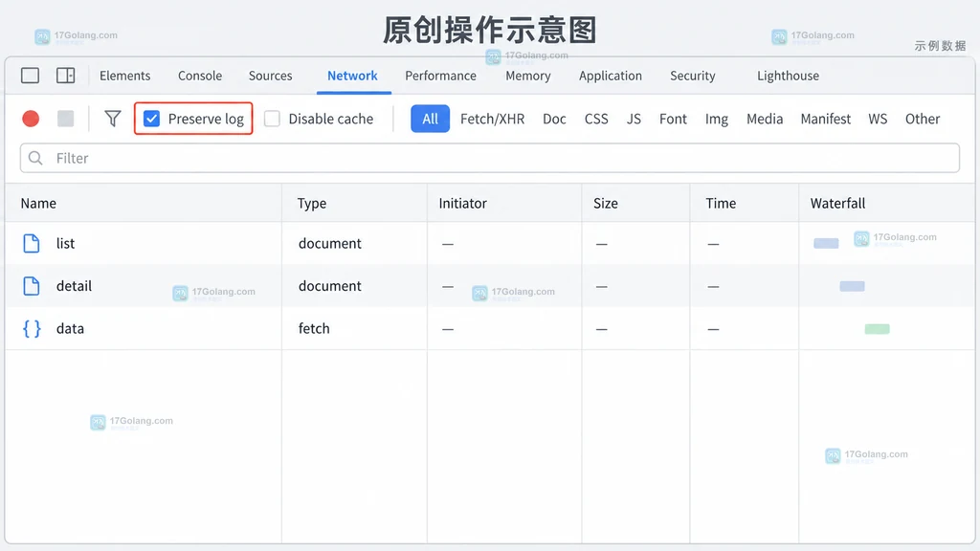
Task: Open the Security tab
Action: 693,76
